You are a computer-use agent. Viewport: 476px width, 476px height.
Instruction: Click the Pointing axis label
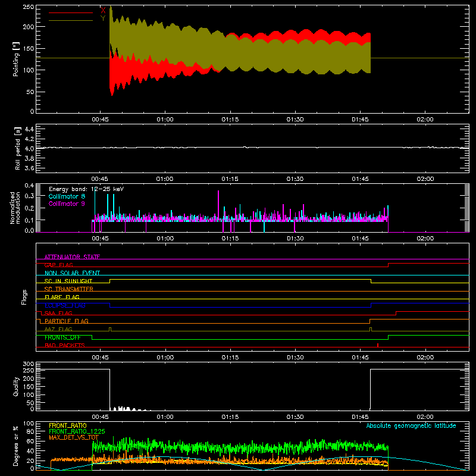coord(16,59)
